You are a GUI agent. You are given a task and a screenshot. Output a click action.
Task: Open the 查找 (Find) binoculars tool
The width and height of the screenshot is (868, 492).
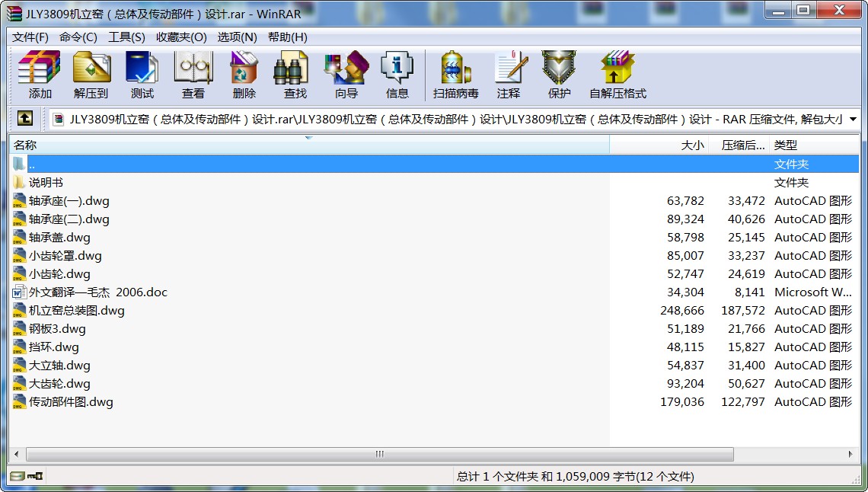pos(295,75)
